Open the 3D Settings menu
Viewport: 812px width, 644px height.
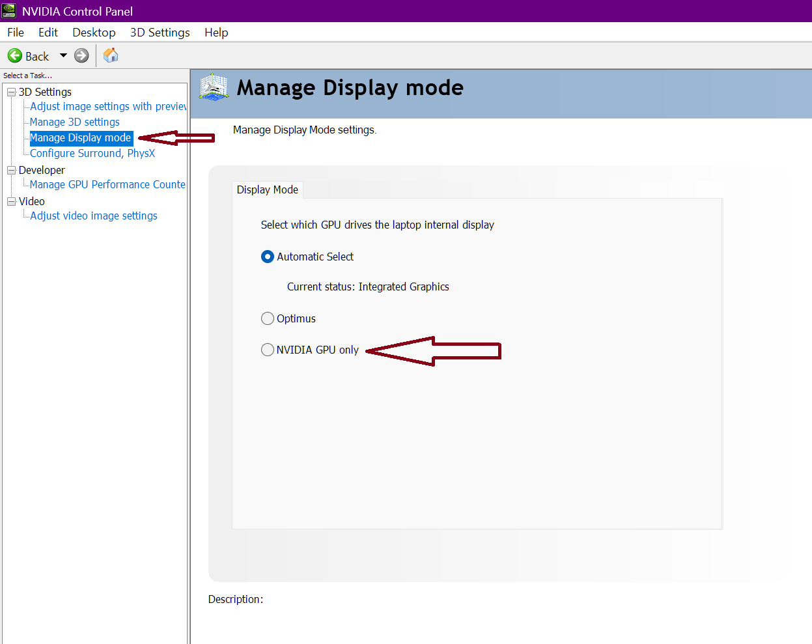(160, 33)
